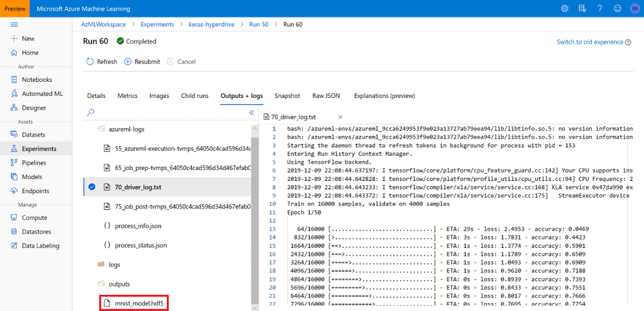Image resolution: width=644 pixels, height=311 pixels.
Task: Click the Notebooks icon in sidebar
Action: (x=14, y=80)
